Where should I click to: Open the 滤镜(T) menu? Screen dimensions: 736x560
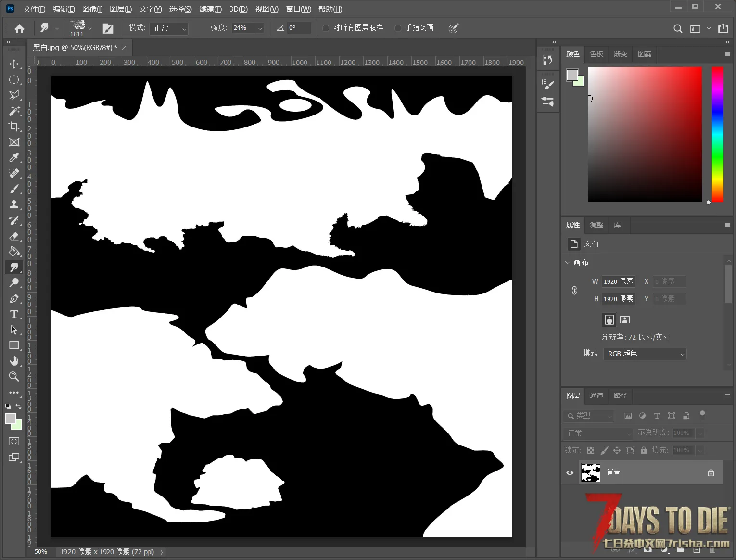click(x=210, y=9)
